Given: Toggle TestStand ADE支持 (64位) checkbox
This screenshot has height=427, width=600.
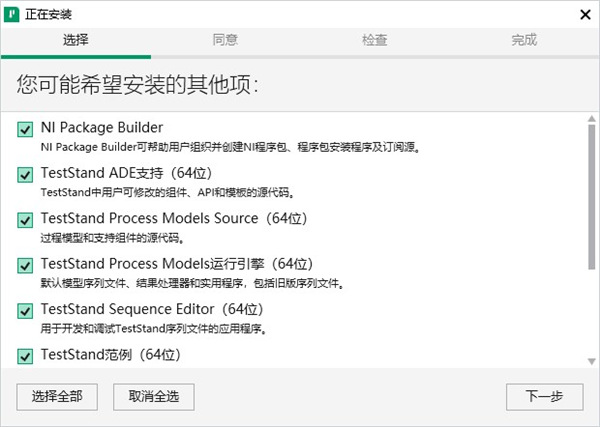Looking at the screenshot, I should [25, 174].
